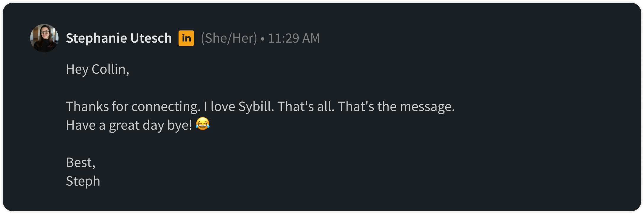Click the laughing-crying emoji in the message
Viewport: 644px width, 214px height.
click(x=203, y=124)
